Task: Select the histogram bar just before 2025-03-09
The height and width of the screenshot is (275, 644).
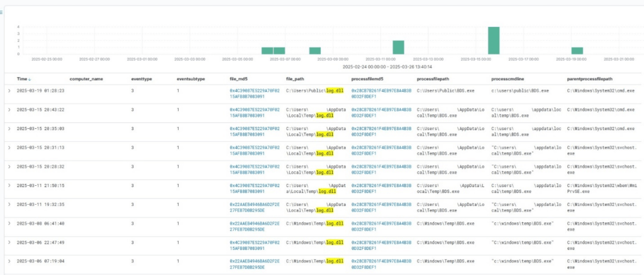Action: (314, 51)
